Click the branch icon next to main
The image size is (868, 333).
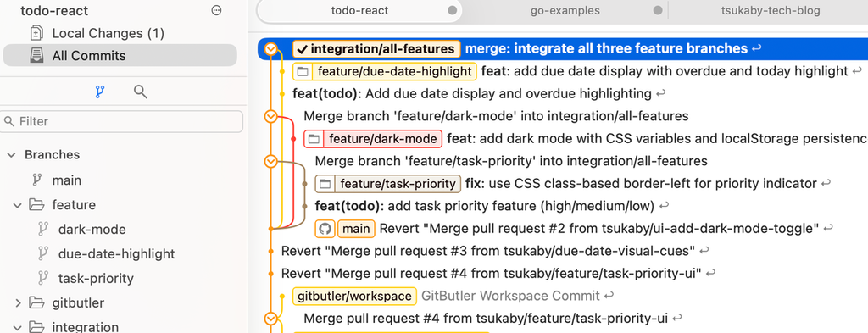[37, 180]
